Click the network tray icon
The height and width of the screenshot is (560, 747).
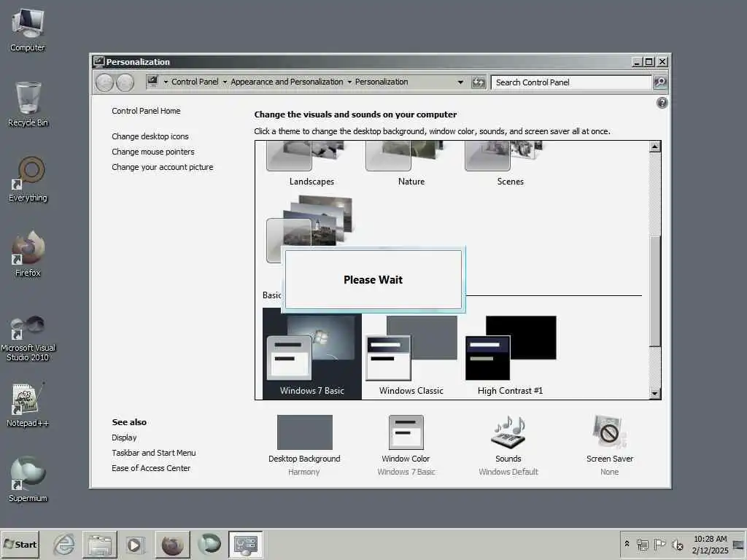pos(642,544)
